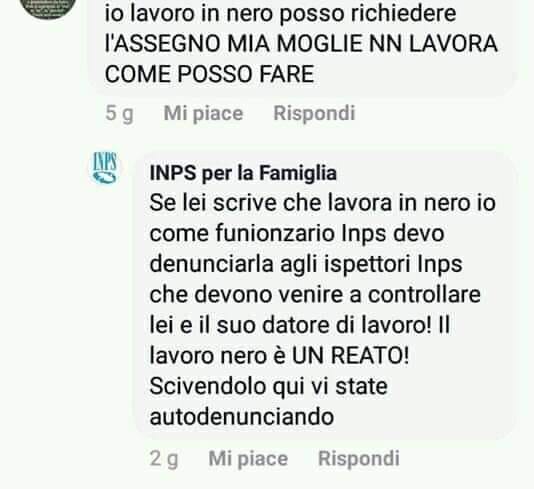Like the INPS per la Famiglia reply
The height and width of the screenshot is (489, 534).
click(x=248, y=458)
